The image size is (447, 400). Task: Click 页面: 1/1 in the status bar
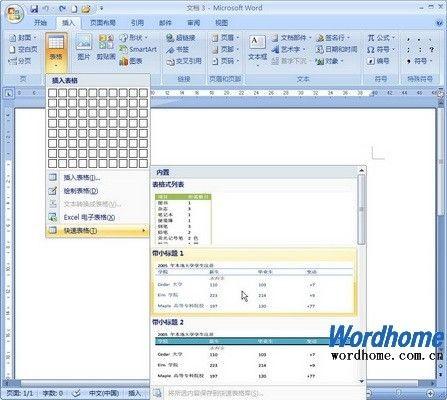(21, 394)
